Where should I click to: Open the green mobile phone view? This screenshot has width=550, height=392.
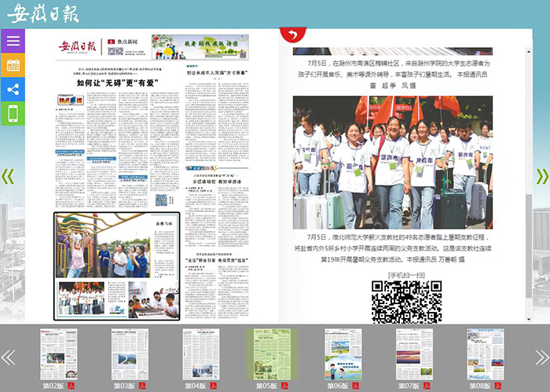tap(13, 114)
